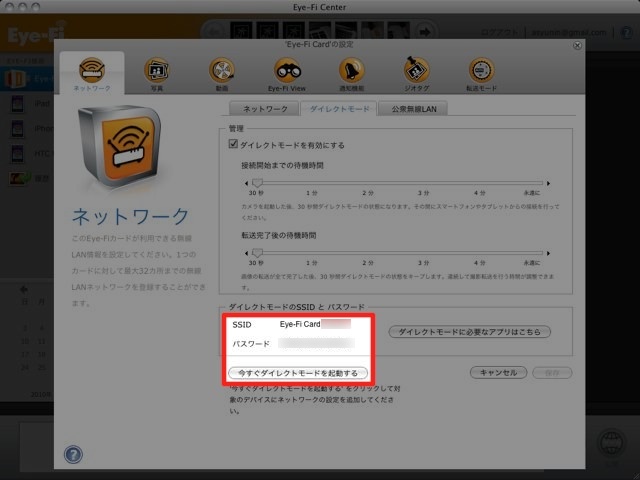Open the 写真 (photo) settings icon
Viewport: 640px width, 480px height.
coord(157,70)
